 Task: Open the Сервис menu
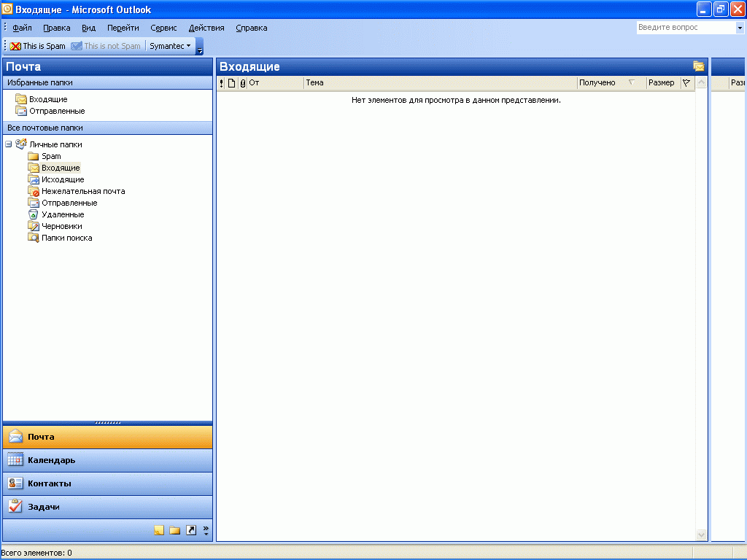coord(163,27)
